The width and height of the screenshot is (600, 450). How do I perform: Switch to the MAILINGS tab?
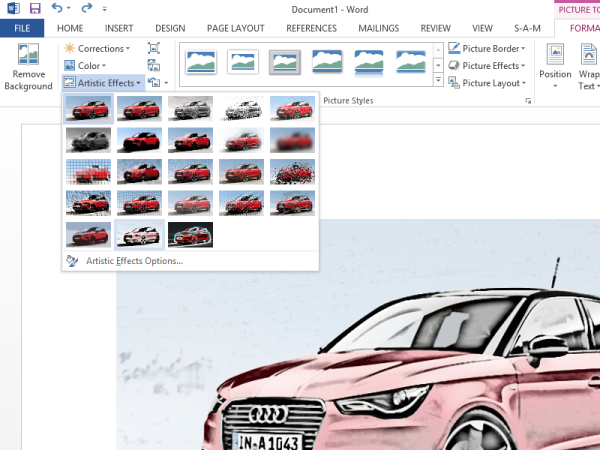(x=378, y=28)
